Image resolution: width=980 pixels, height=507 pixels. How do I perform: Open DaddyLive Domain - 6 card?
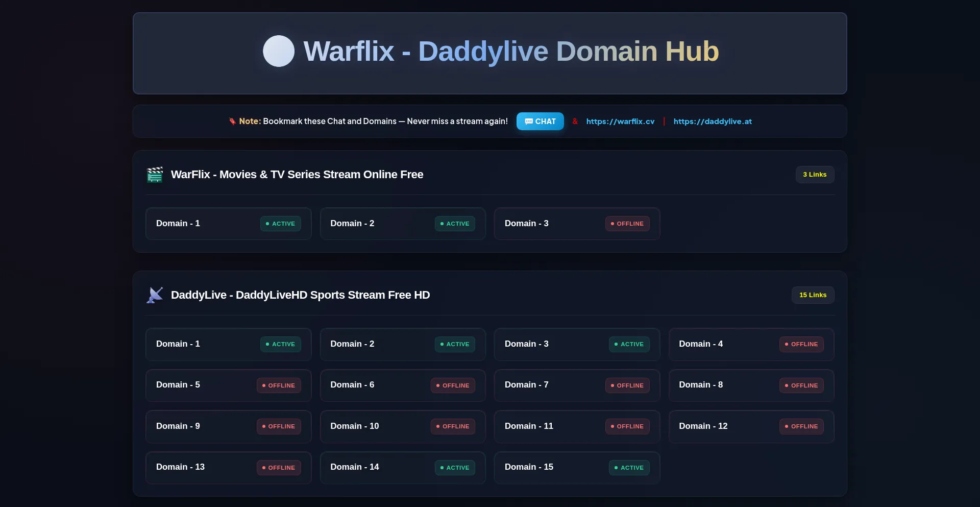tap(403, 385)
